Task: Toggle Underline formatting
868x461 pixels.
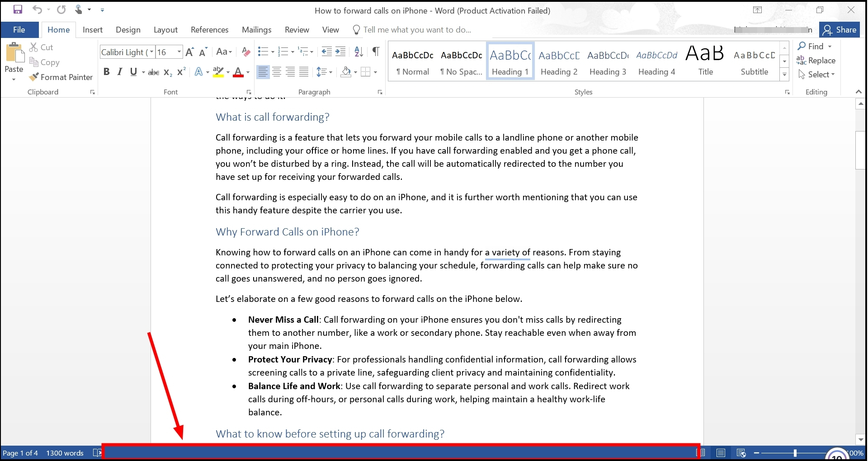Action: [x=133, y=72]
